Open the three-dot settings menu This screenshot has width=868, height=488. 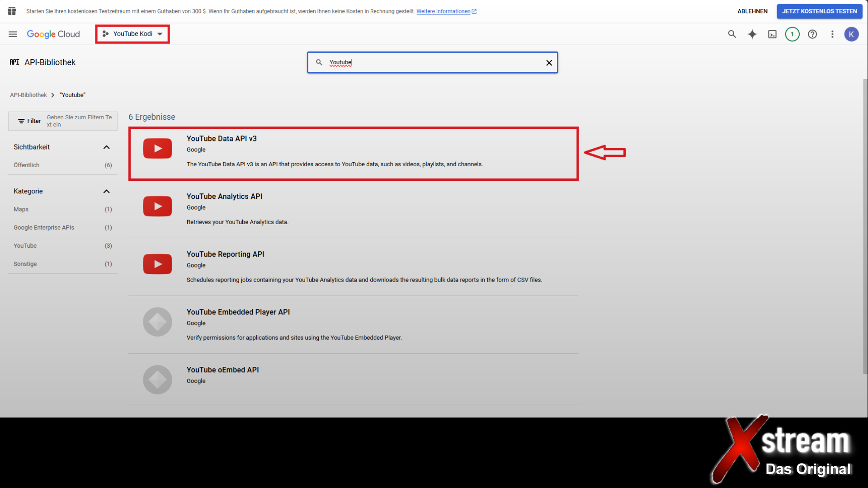click(x=832, y=34)
